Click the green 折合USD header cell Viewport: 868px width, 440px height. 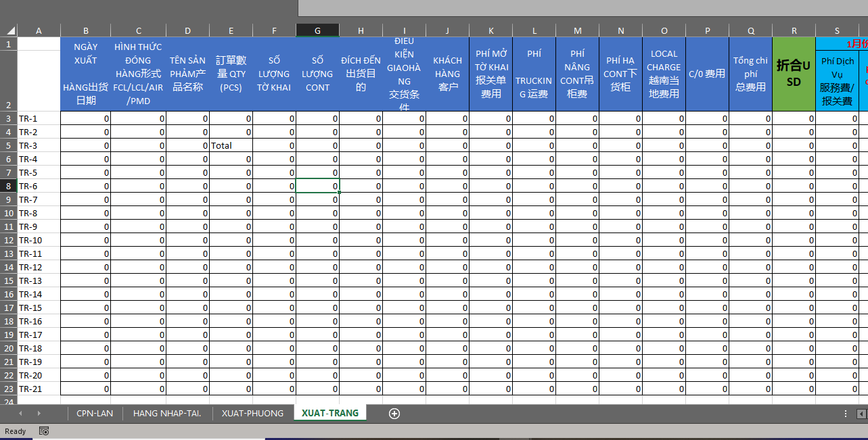click(x=794, y=74)
